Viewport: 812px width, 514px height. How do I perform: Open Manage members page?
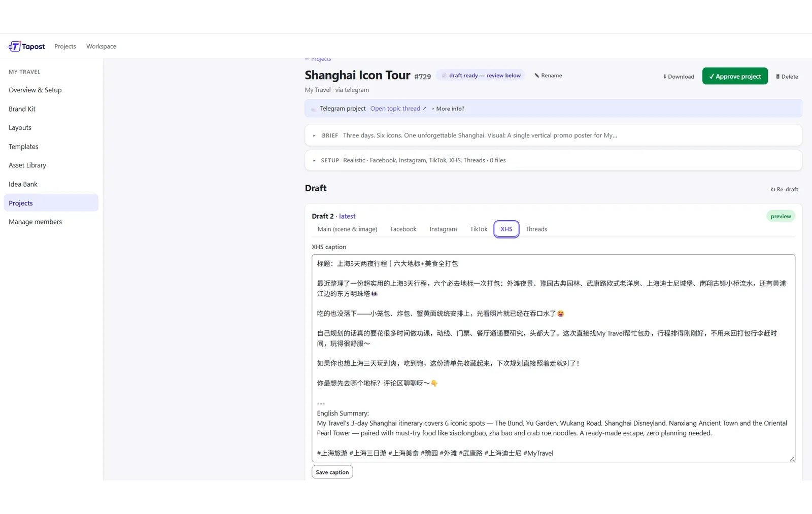51,222
